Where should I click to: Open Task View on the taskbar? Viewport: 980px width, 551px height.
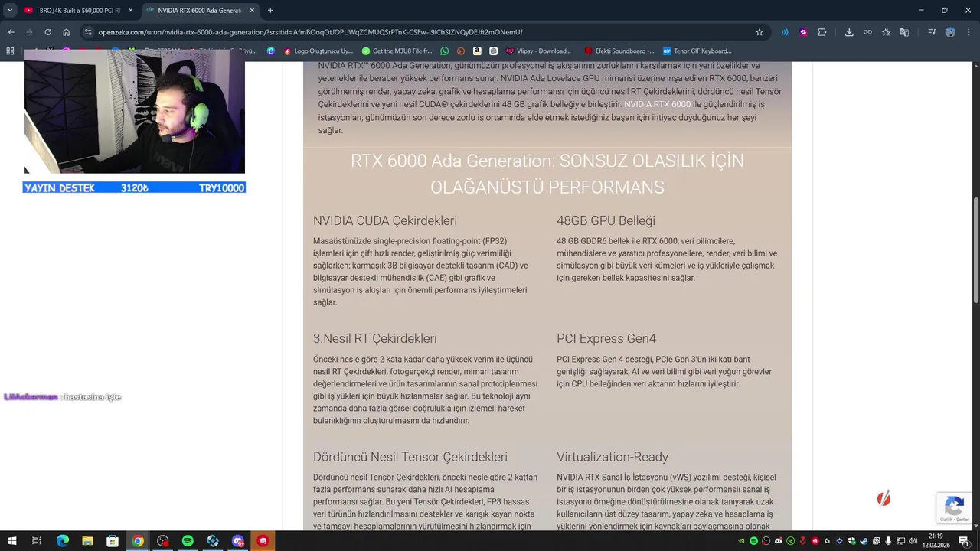[x=36, y=541]
